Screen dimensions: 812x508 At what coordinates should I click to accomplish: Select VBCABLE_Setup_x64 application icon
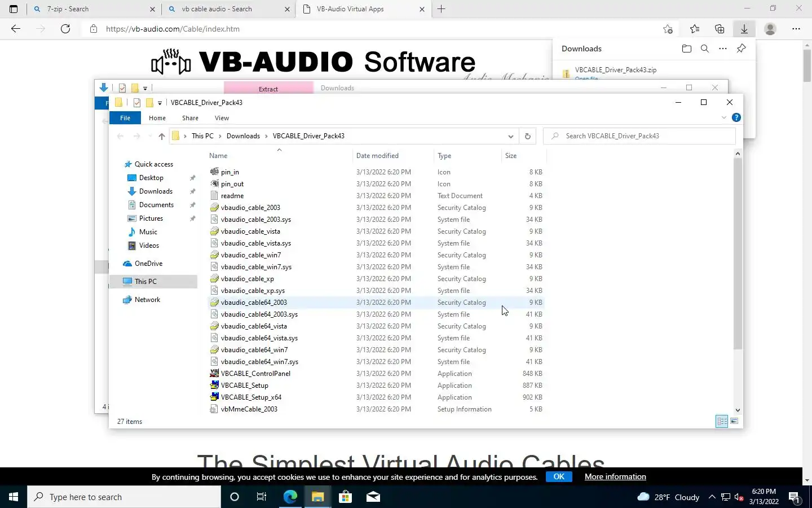pyautogui.click(x=214, y=397)
